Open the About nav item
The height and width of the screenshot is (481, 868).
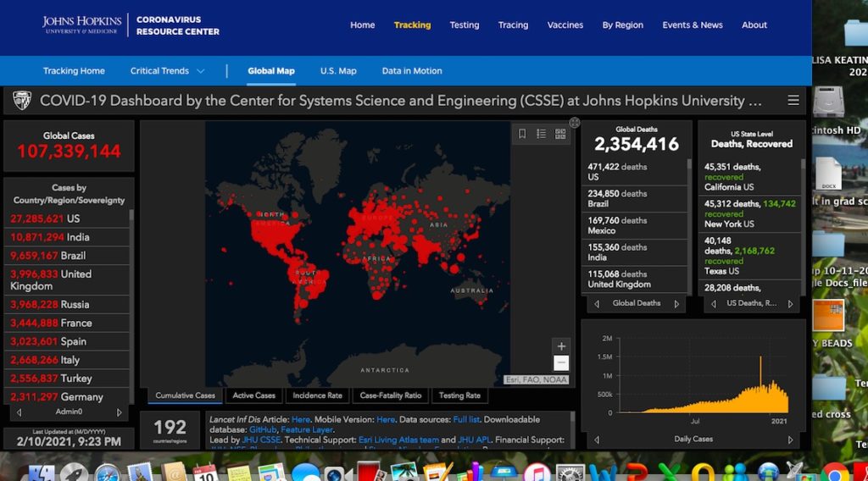pos(754,25)
